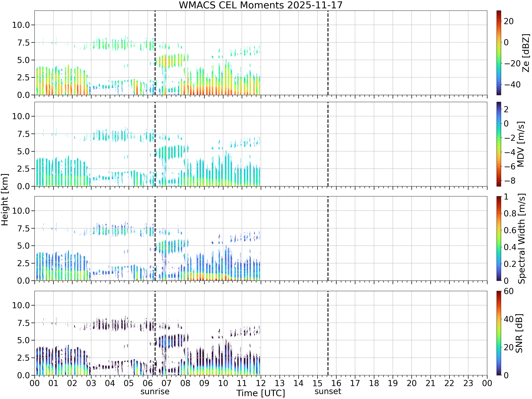This screenshot has height=399, width=532.
Task: Click the Height [km] axis label
Action: [5, 200]
